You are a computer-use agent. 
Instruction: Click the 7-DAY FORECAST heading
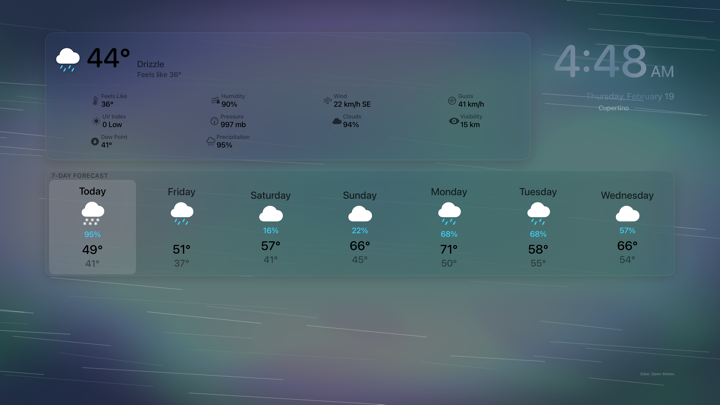(x=79, y=175)
